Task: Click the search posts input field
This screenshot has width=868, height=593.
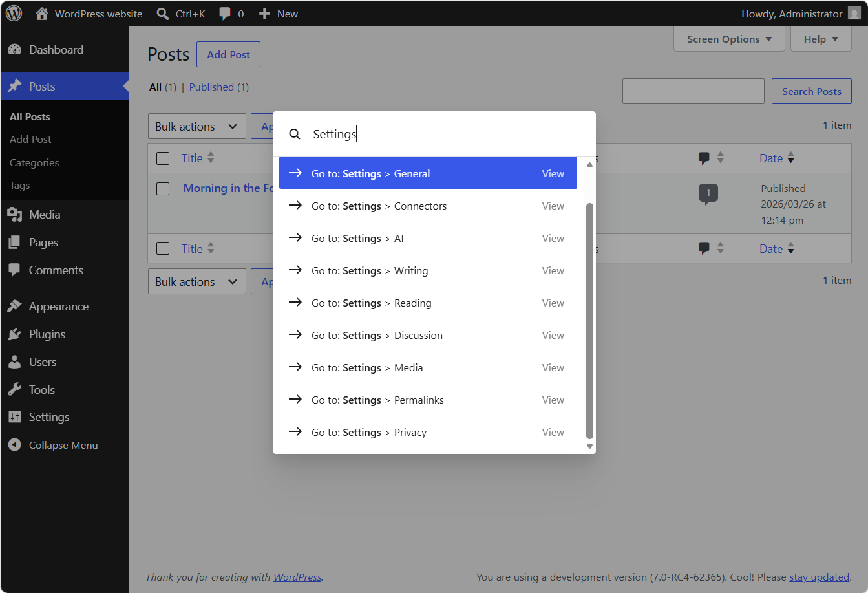Action: 693,91
